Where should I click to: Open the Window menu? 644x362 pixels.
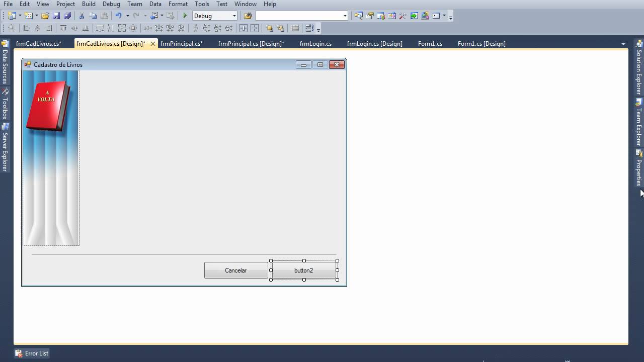[x=246, y=4]
